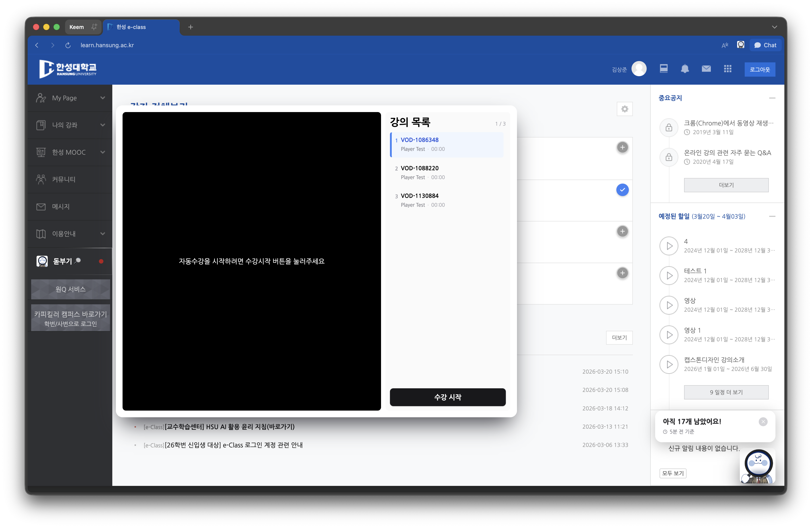The height and width of the screenshot is (528, 812).
Task: Click the 돋부기 mascot icon in the sidebar
Action: (42, 261)
